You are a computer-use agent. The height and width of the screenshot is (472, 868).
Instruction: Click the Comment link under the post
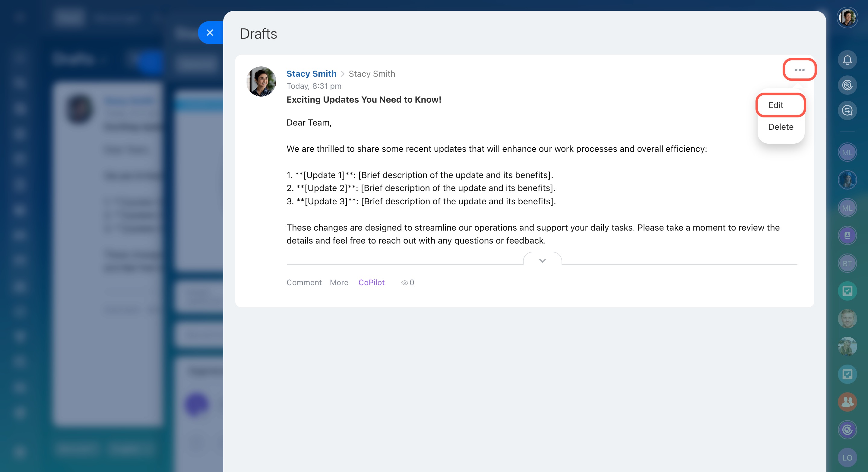(304, 282)
